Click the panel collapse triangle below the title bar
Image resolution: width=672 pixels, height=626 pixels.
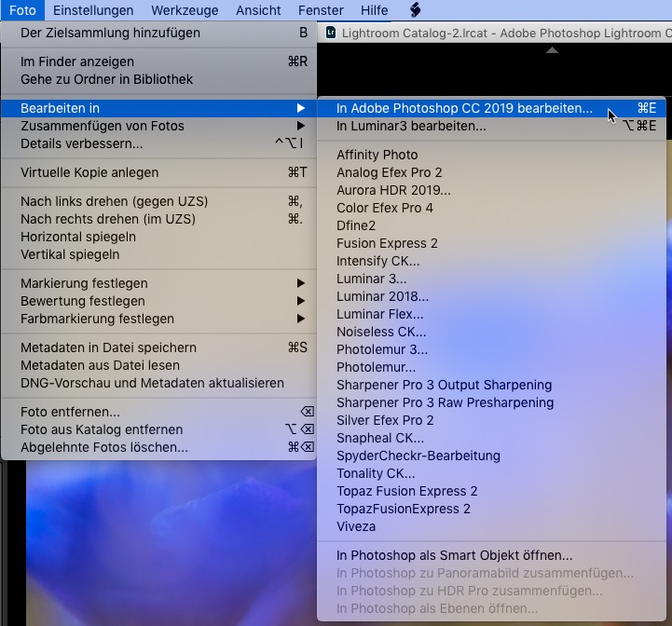(x=552, y=50)
